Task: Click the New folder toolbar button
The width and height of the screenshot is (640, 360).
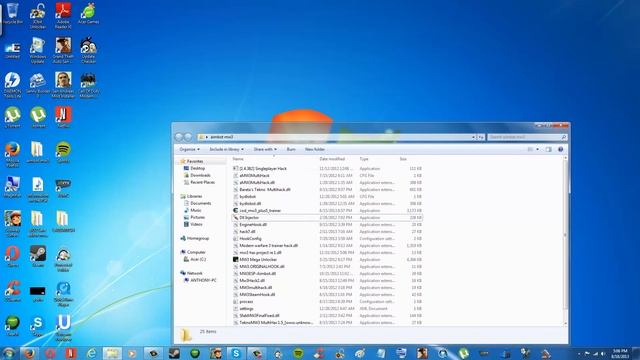Action: point(315,149)
